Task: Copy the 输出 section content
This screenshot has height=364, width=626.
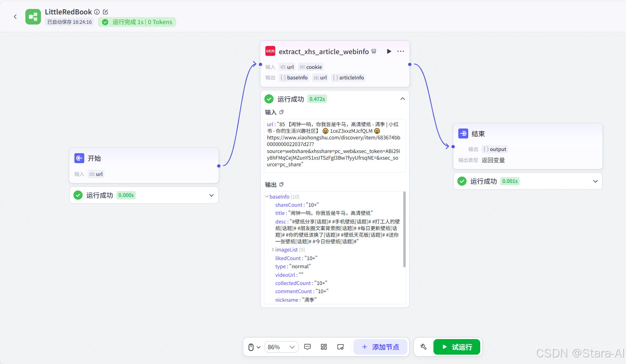Action: pyautogui.click(x=281, y=185)
